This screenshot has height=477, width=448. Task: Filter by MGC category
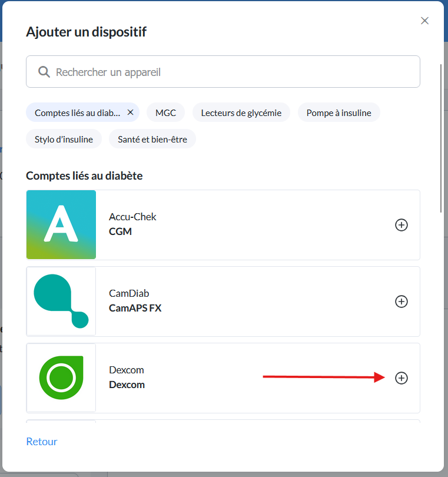165,113
